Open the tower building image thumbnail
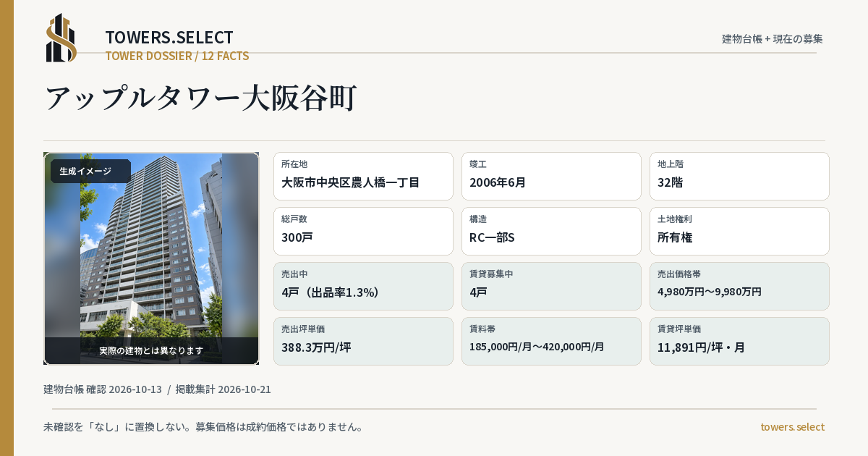Screen dimensions: 868x456 click(x=151, y=258)
